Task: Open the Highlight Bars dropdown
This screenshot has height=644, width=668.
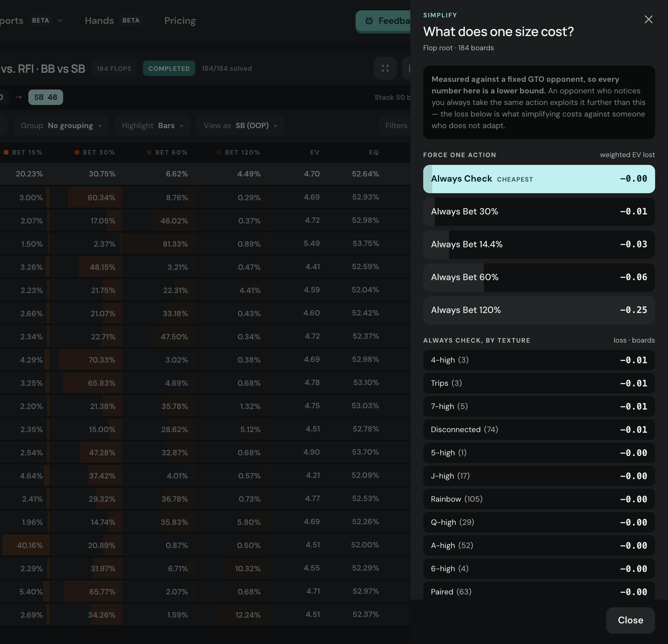Action: [152, 126]
